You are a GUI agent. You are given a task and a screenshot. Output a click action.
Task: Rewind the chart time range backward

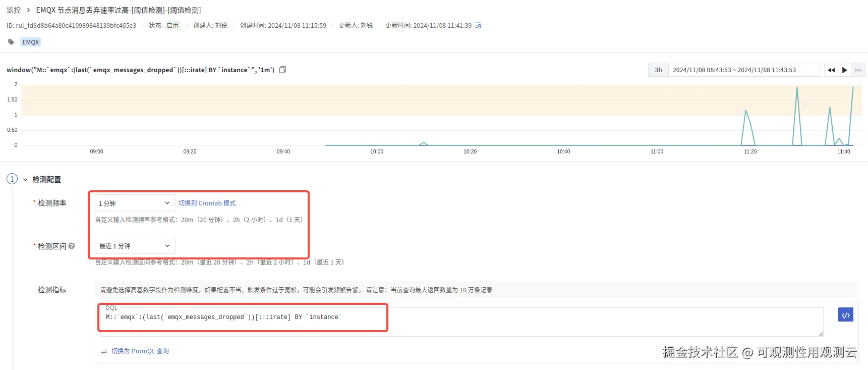[x=831, y=70]
